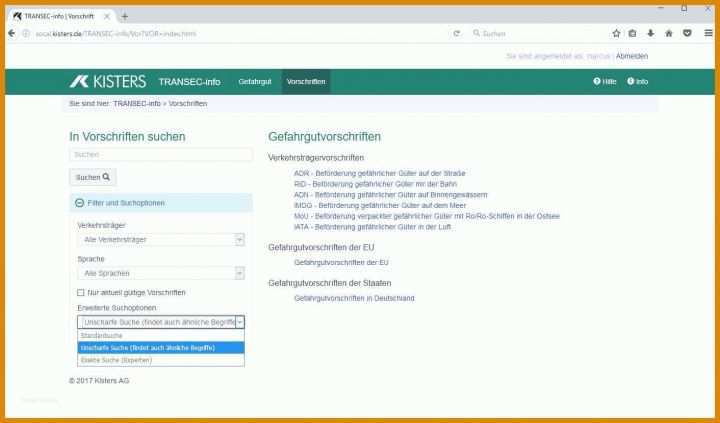
Task: Open IATA air transport regulation link
Action: click(373, 227)
